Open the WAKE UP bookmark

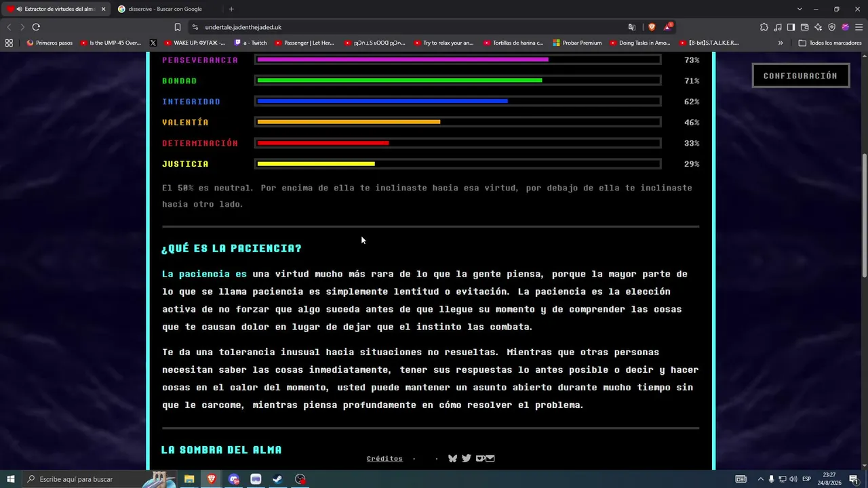(x=194, y=43)
